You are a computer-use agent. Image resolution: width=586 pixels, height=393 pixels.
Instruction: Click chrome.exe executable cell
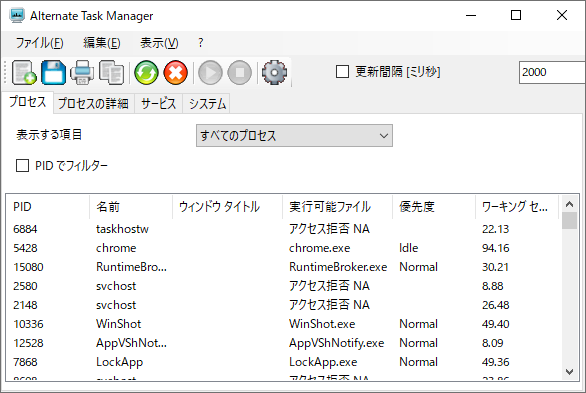coord(320,248)
